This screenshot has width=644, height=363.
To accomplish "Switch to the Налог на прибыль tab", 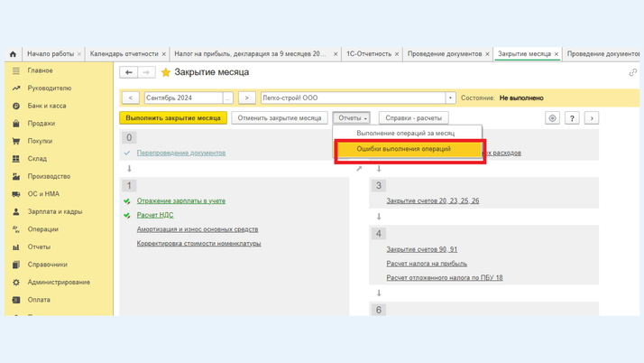I will (250, 54).
